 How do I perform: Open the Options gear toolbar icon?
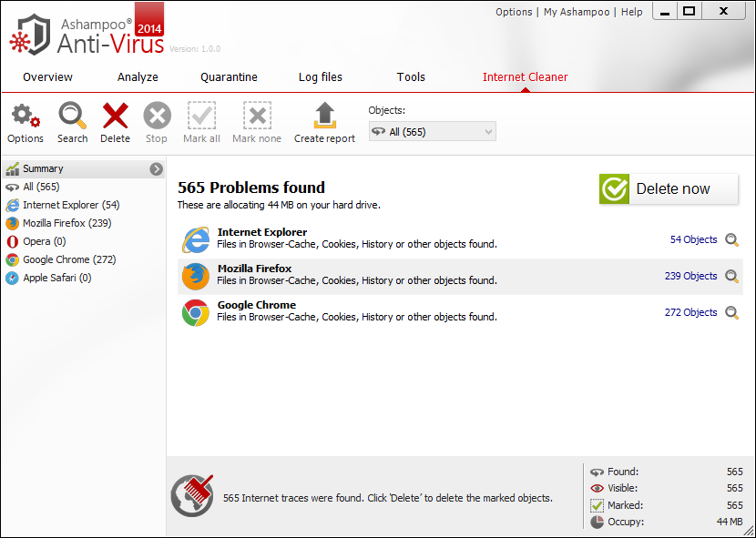click(x=25, y=117)
